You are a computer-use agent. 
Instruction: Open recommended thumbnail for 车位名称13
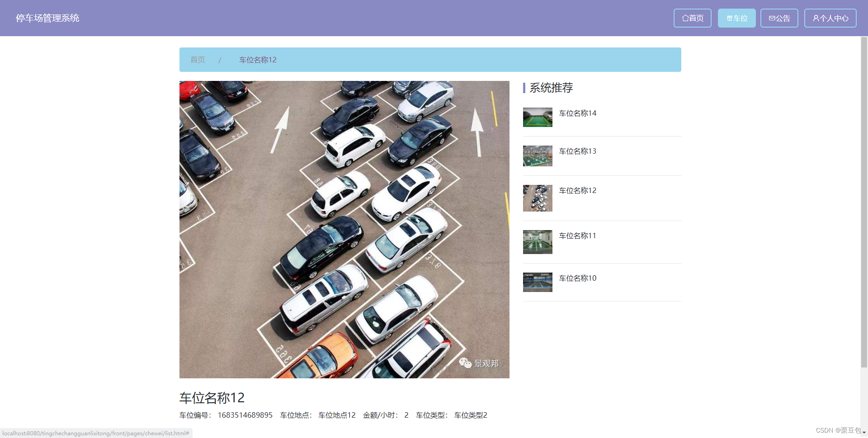[x=538, y=156]
